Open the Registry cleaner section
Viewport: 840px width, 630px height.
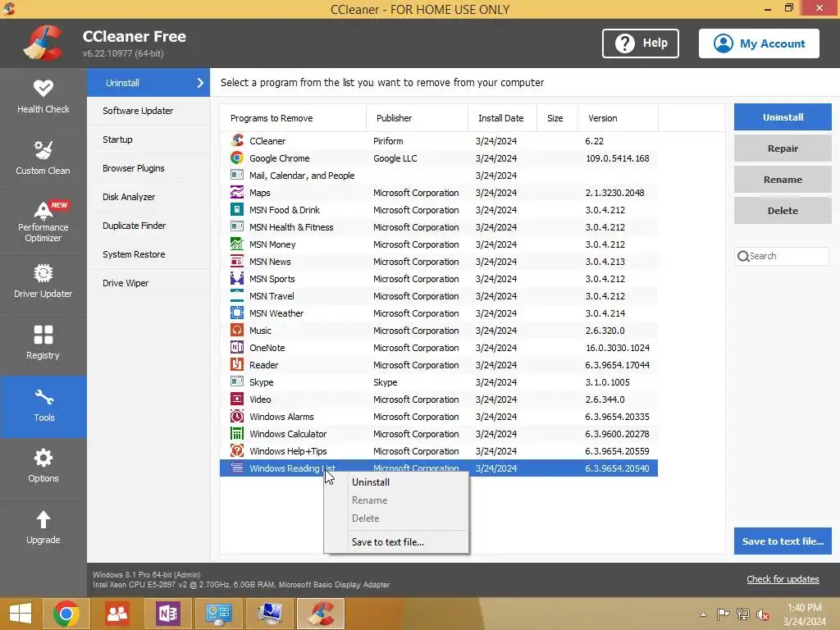click(43, 344)
